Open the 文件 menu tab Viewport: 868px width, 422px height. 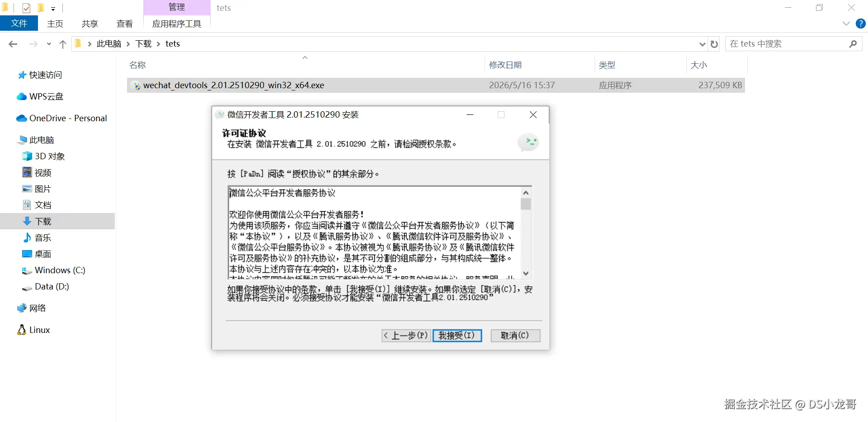click(x=19, y=24)
